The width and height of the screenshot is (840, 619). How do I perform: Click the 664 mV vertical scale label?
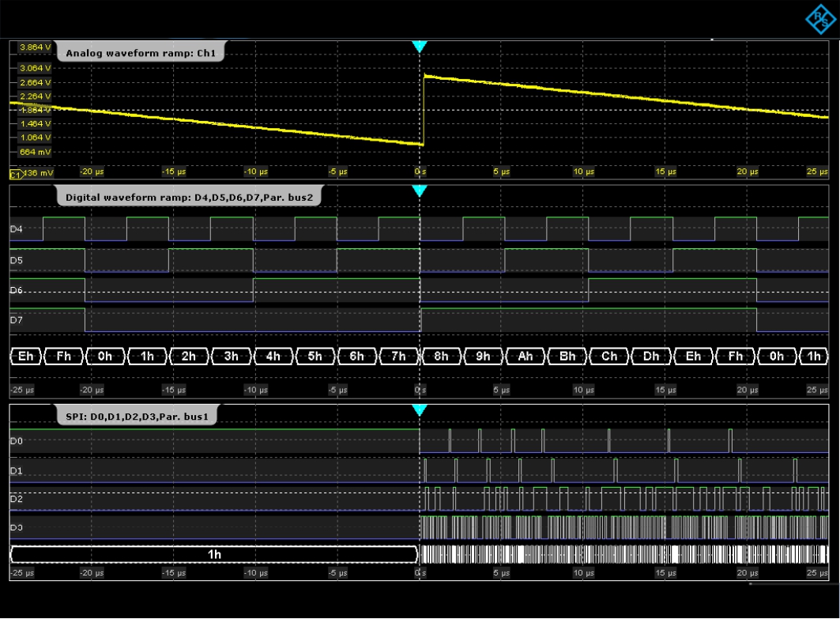pos(35,153)
